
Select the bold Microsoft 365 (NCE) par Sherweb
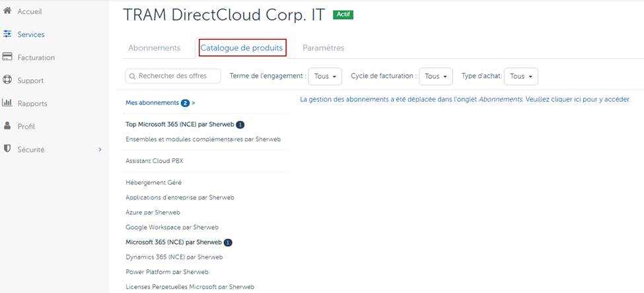pos(174,242)
